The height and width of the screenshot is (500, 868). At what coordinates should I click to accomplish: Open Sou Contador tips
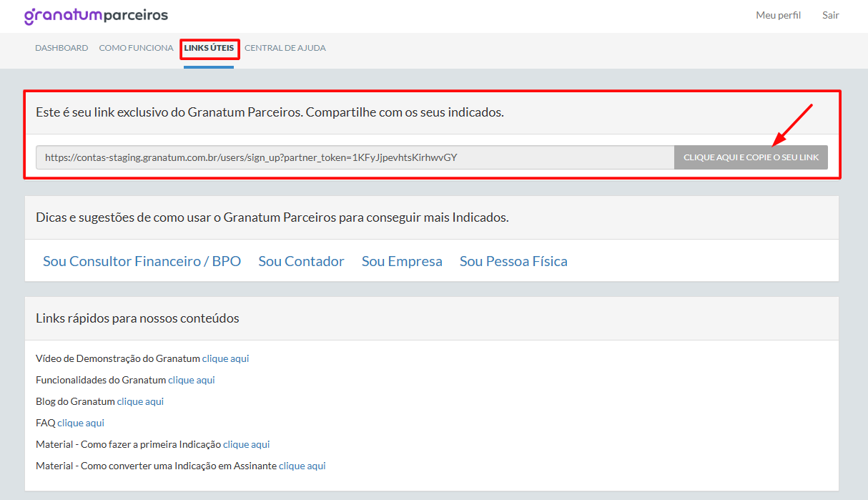(x=301, y=261)
